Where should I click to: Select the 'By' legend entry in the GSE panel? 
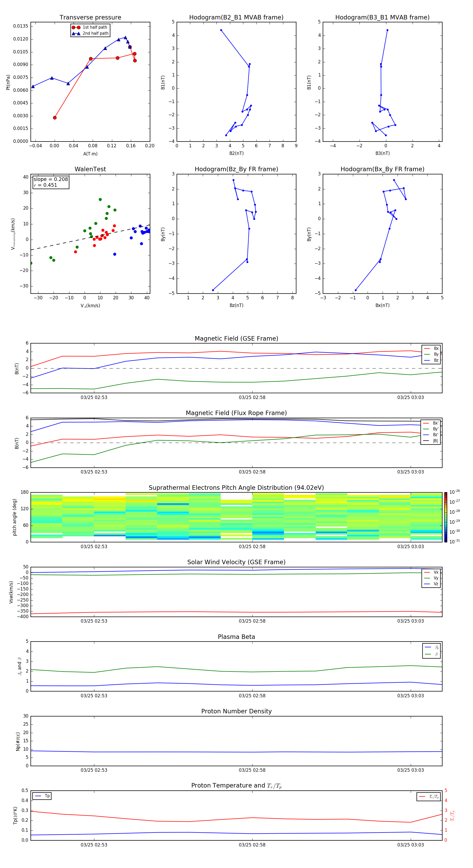[x=431, y=354]
